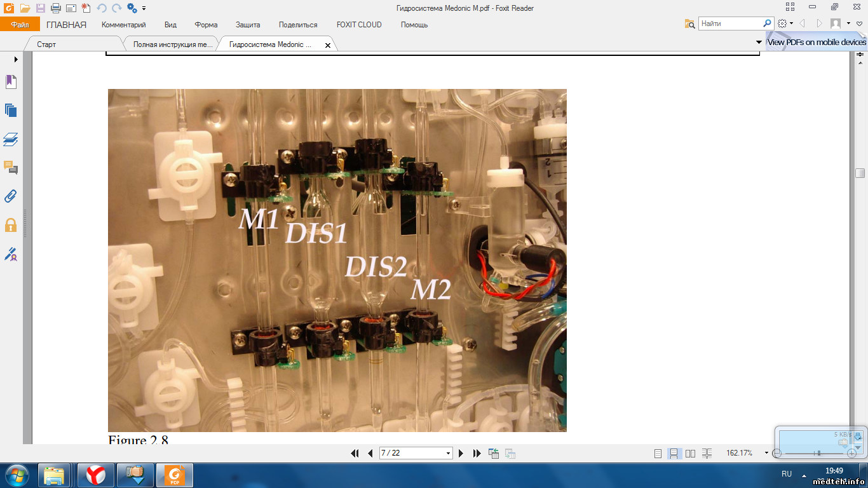Open the Security lock panel
The height and width of the screenshot is (488, 868).
point(11,225)
